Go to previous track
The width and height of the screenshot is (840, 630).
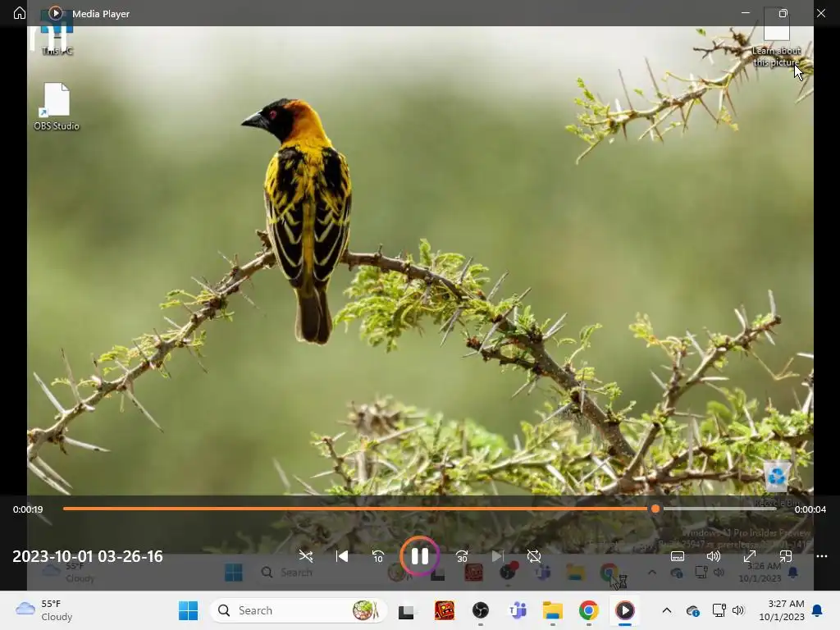[342, 556]
